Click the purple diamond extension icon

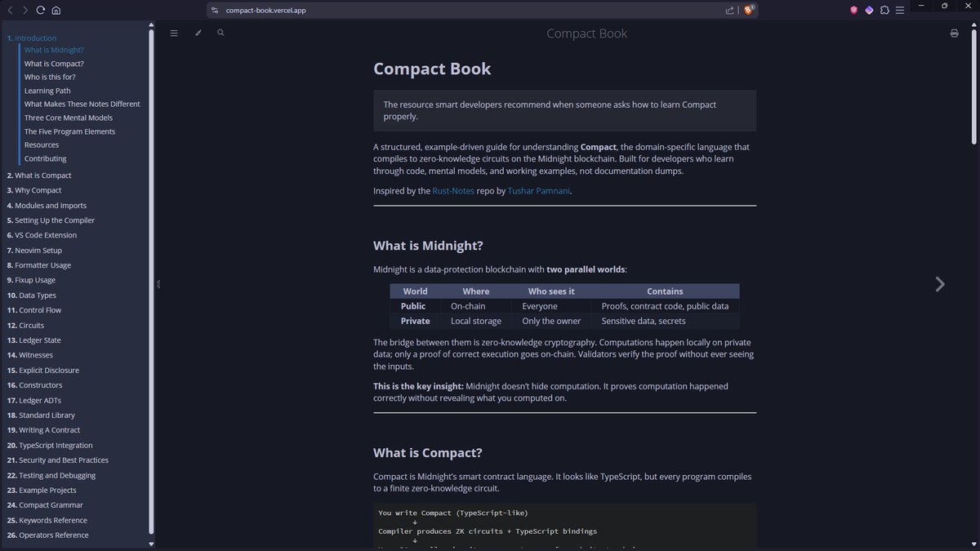click(869, 11)
